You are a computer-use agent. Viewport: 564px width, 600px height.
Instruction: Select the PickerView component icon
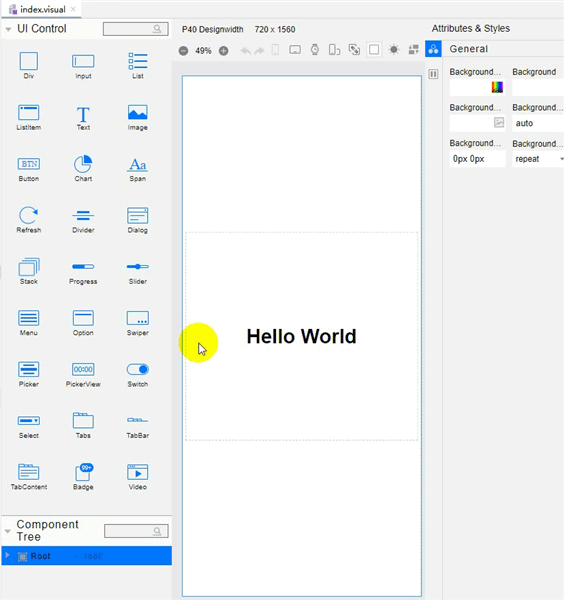point(83,369)
